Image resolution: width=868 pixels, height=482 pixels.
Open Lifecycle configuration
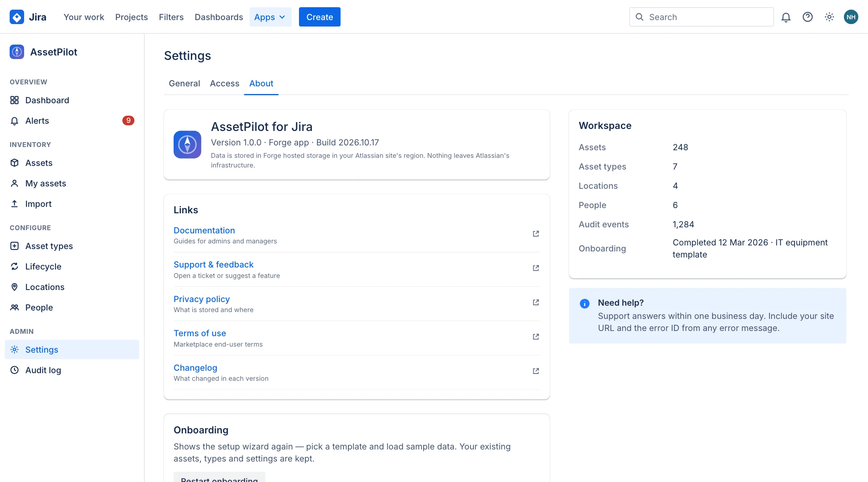72,267
